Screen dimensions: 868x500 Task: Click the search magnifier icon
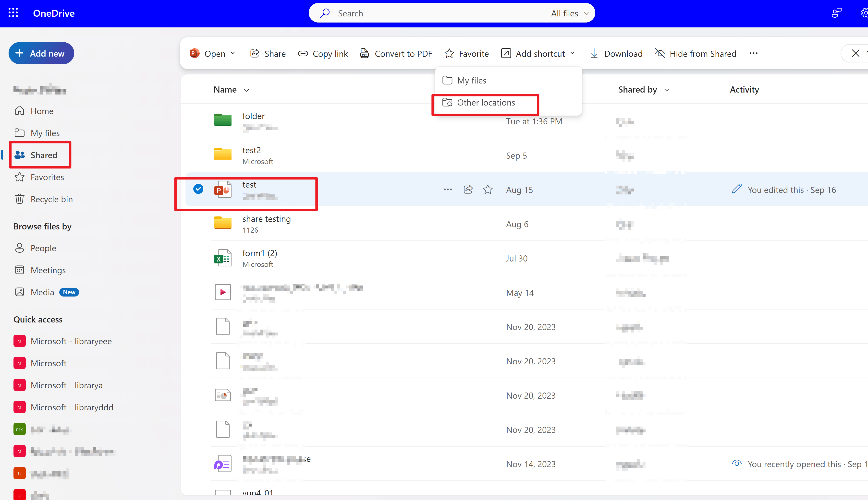click(324, 13)
